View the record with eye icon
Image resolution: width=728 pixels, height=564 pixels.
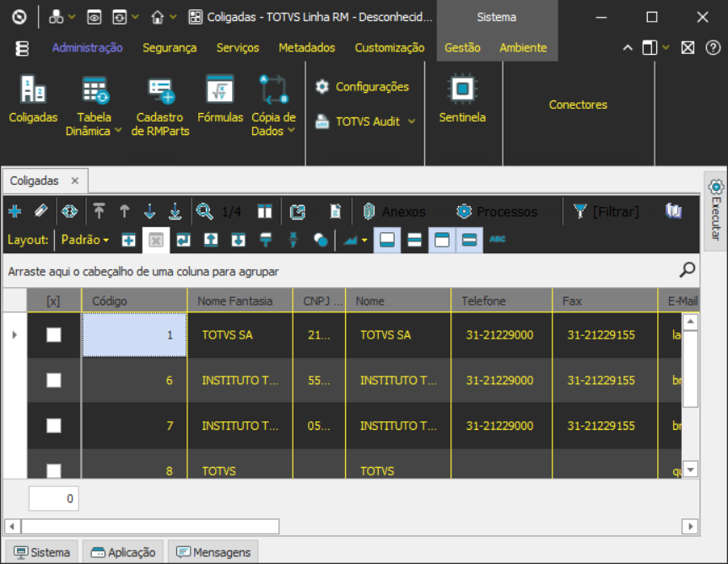(70, 211)
